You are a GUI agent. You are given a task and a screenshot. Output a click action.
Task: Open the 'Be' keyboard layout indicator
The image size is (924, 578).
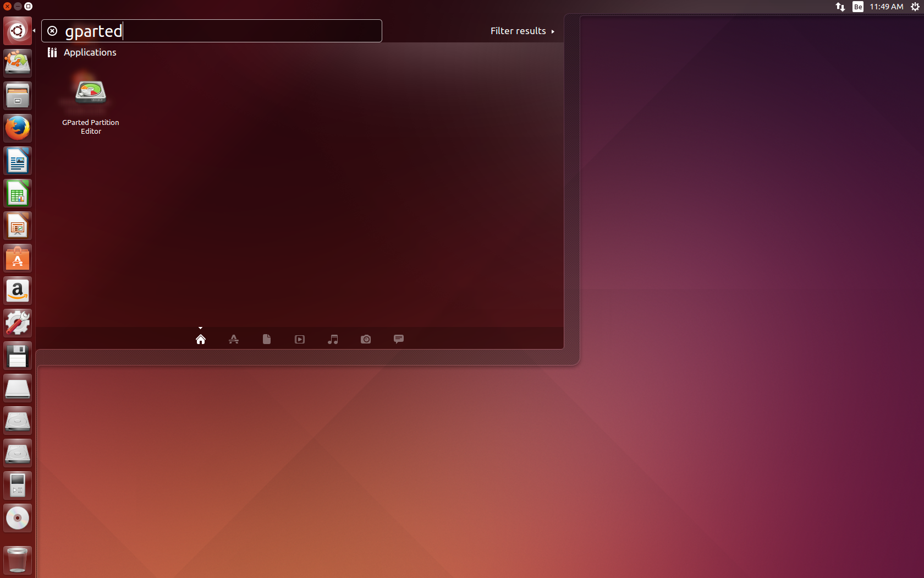tap(858, 7)
